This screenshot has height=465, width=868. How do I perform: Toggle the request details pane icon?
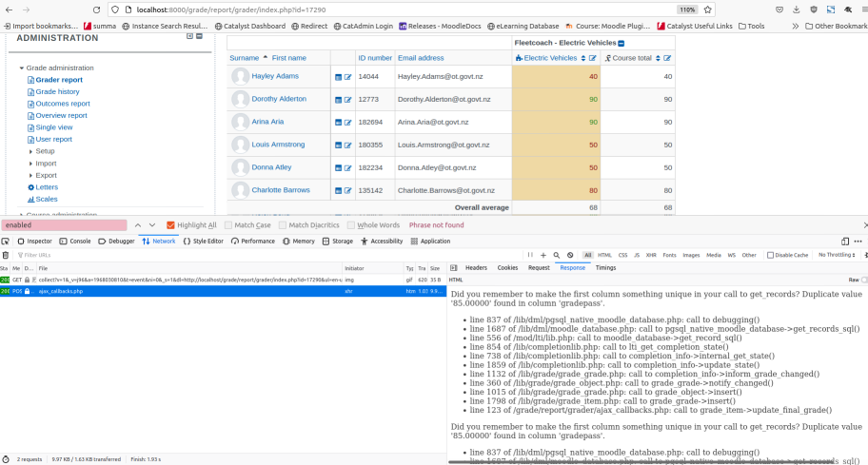click(453, 267)
